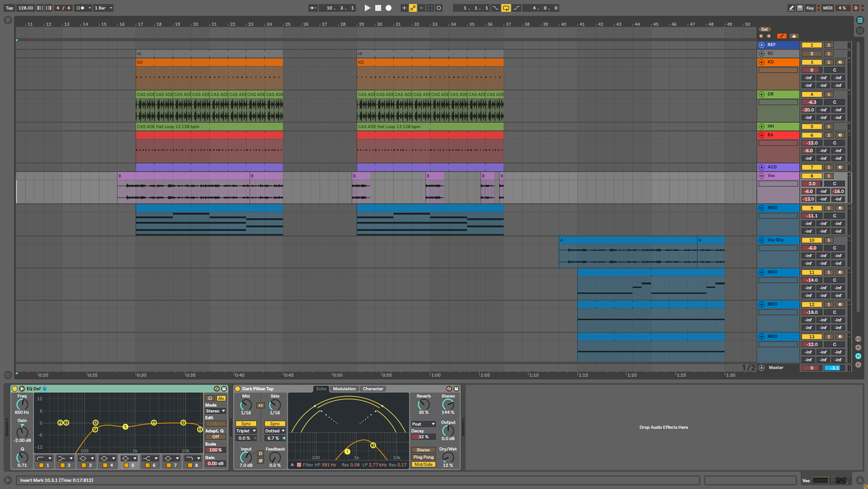
Task: Switch to the Modulation tab
Action: point(344,389)
